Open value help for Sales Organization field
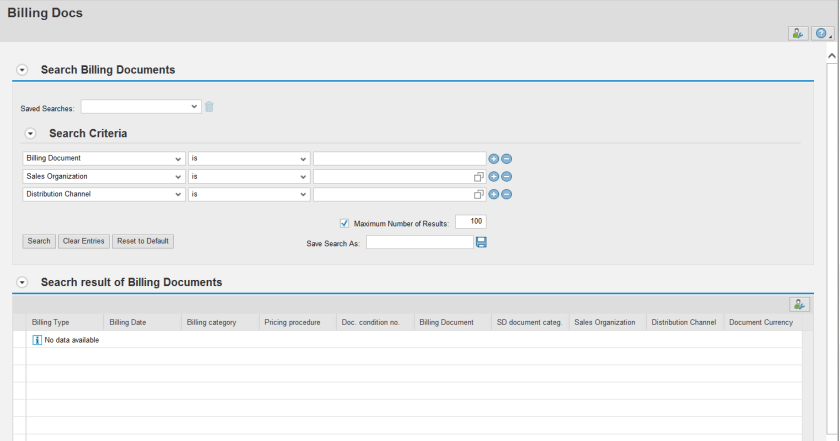The height and width of the screenshot is (441, 840). (x=478, y=177)
